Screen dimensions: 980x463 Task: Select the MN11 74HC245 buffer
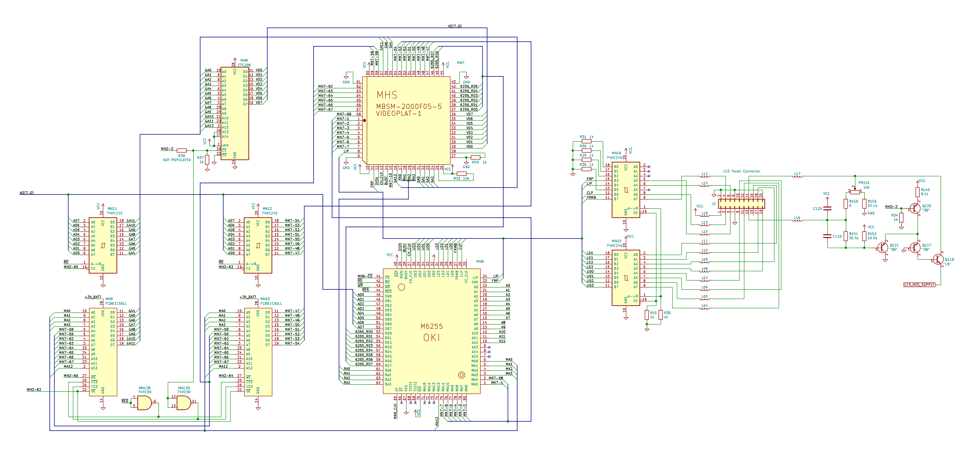tap(103, 245)
